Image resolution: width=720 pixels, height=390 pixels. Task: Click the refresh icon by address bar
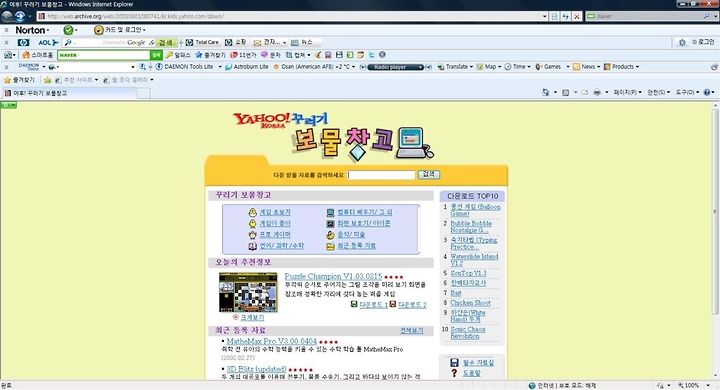(566, 16)
